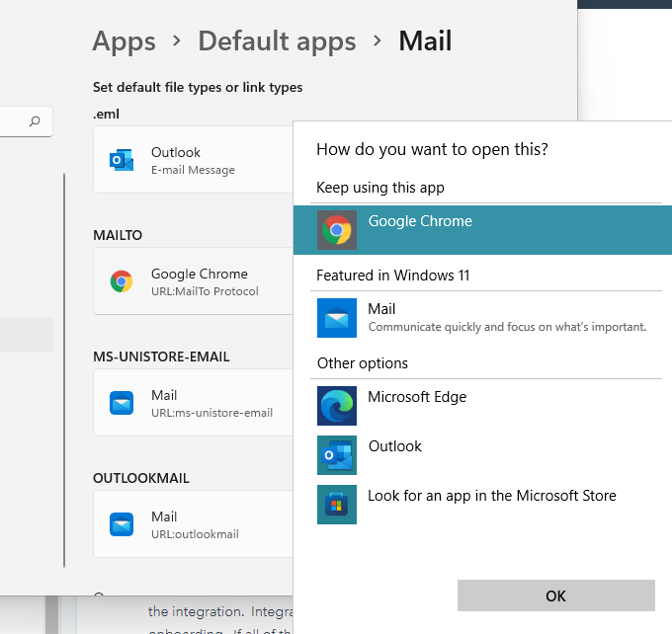
Task: Click 'URL:MailTo Protocol' text
Action: click(205, 291)
